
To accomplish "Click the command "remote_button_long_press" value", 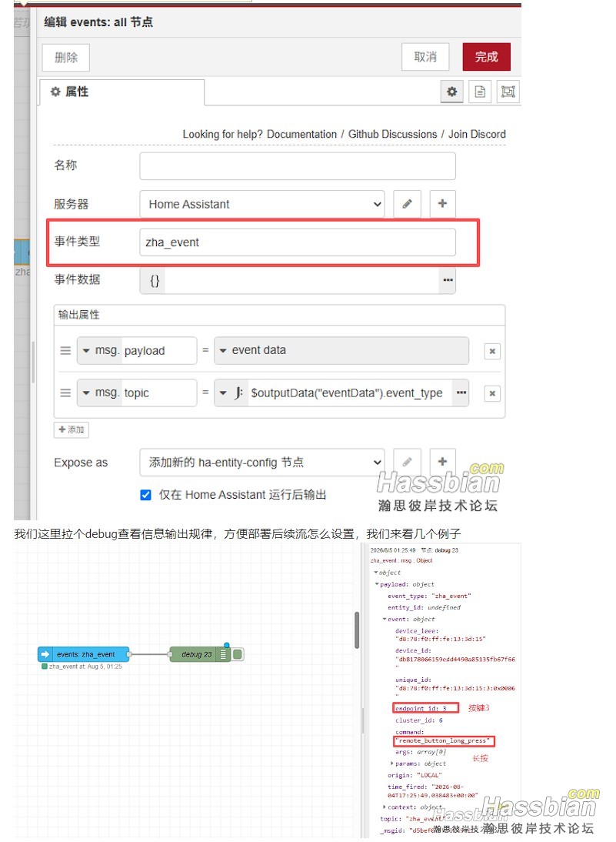I will (444, 741).
